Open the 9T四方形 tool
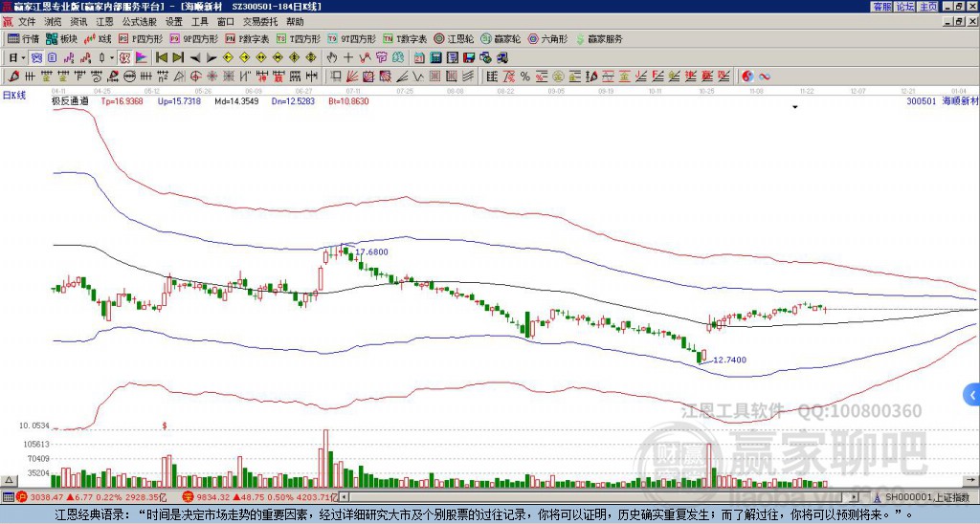The width and height of the screenshot is (980, 524). coord(352,38)
